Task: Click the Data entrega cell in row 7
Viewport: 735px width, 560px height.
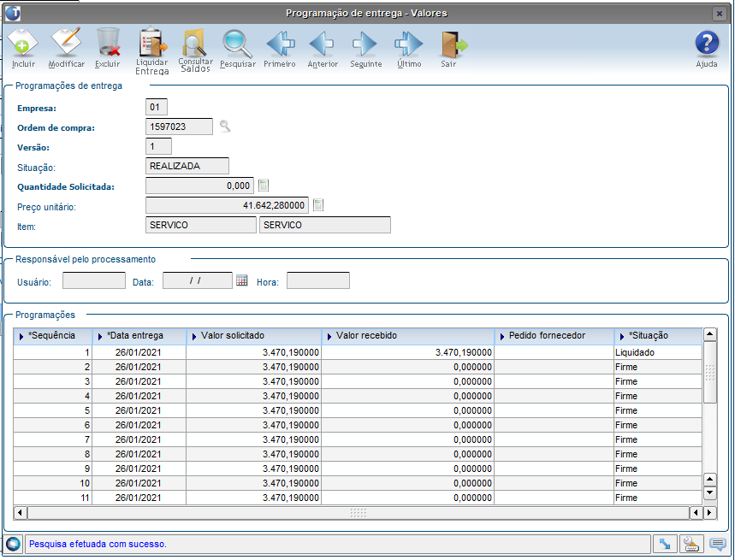Action: click(139, 439)
